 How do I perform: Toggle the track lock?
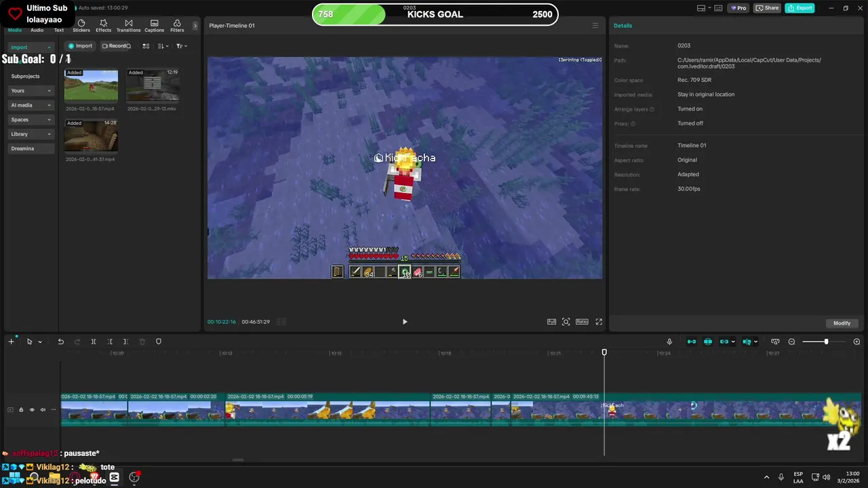click(20, 409)
